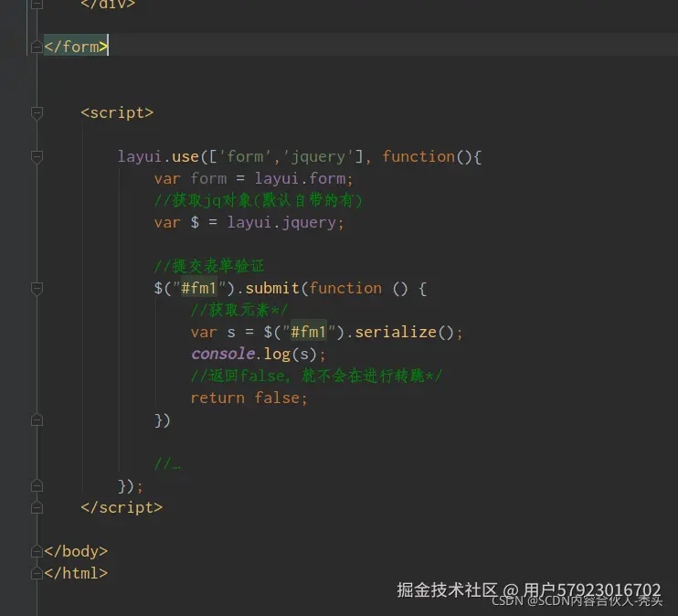
Task: Click the //获取jq对象 comment line
Action: click(x=259, y=200)
